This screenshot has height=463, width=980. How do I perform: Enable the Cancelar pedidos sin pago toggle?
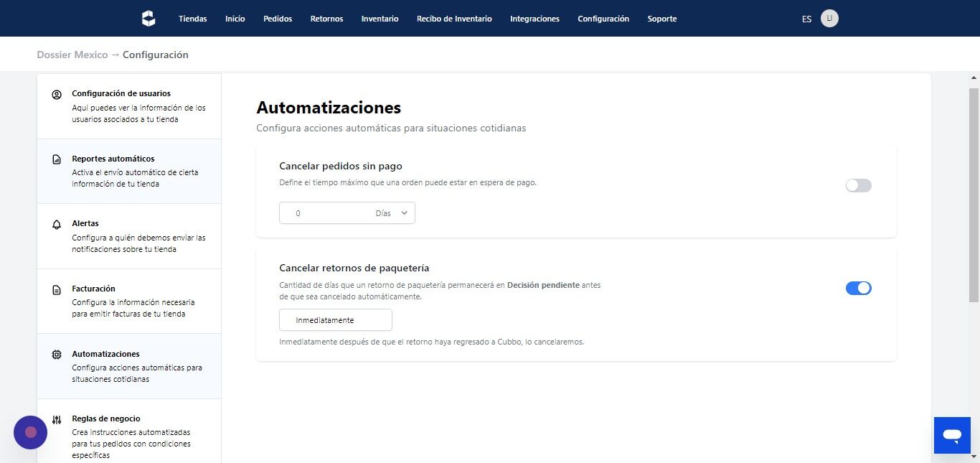point(858,185)
